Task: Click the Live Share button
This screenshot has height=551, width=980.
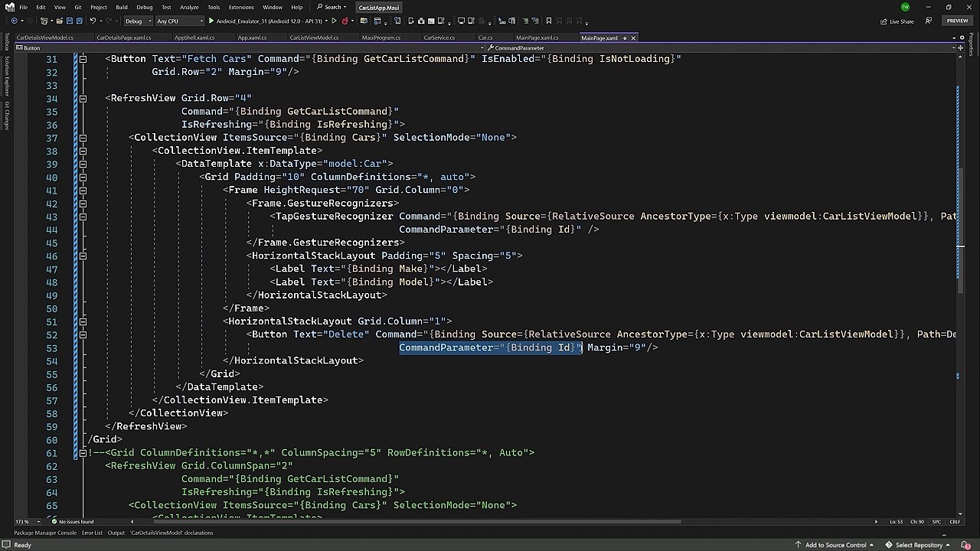Action: 897,21
